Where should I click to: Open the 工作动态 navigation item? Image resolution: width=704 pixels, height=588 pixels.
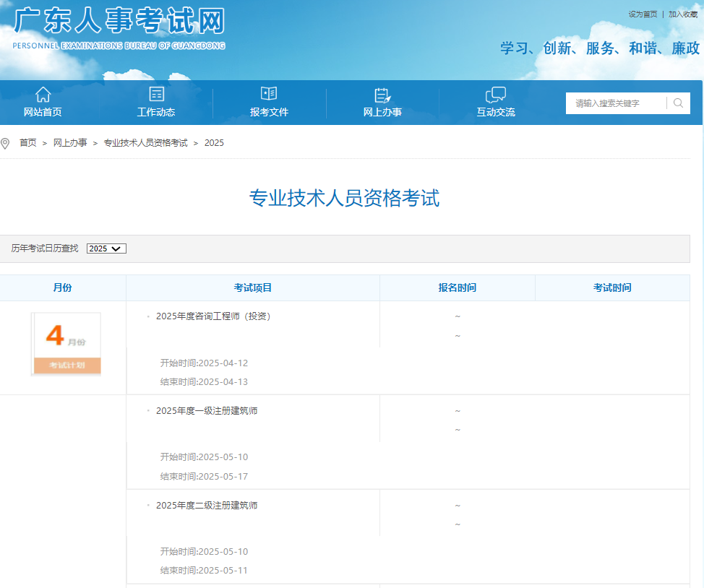coord(156,112)
